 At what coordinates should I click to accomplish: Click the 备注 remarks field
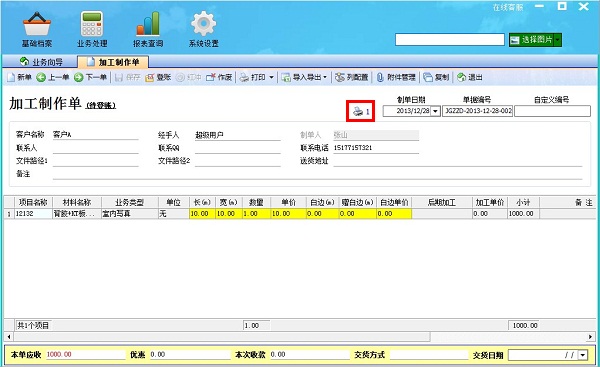317,174
